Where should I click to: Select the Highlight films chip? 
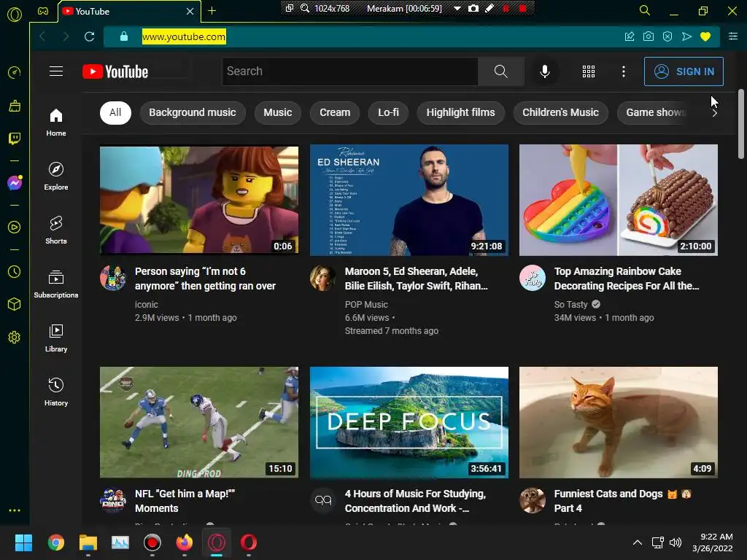click(461, 113)
